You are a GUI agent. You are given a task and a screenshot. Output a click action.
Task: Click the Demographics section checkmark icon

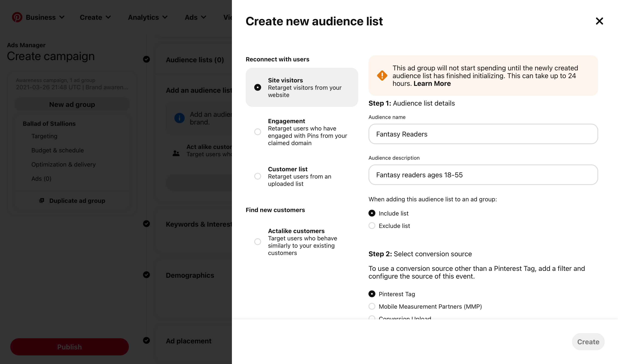(146, 275)
